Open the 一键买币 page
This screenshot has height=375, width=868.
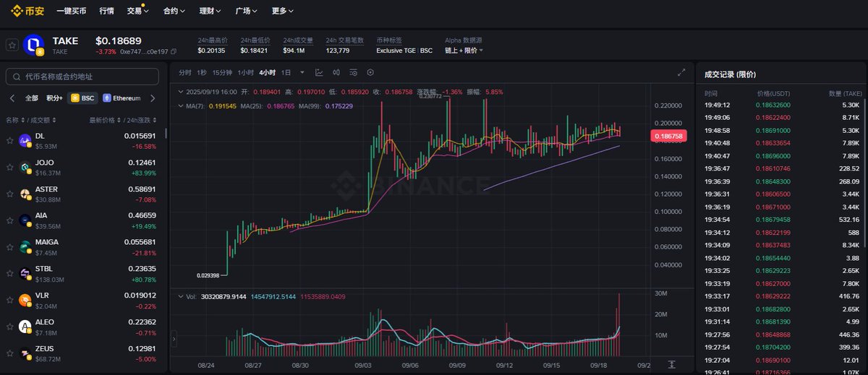(x=71, y=11)
